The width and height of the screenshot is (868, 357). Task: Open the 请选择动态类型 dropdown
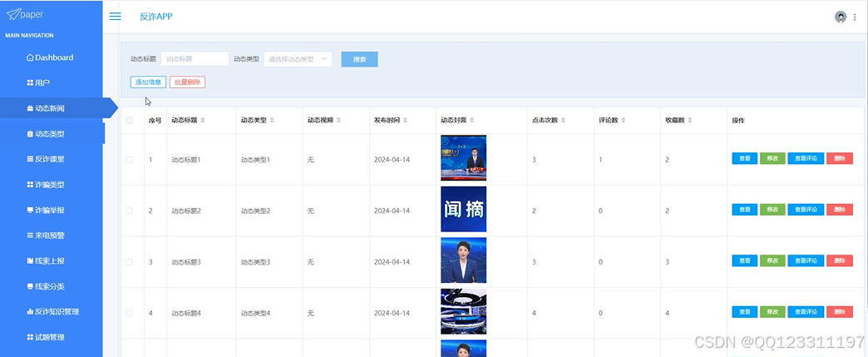298,59
